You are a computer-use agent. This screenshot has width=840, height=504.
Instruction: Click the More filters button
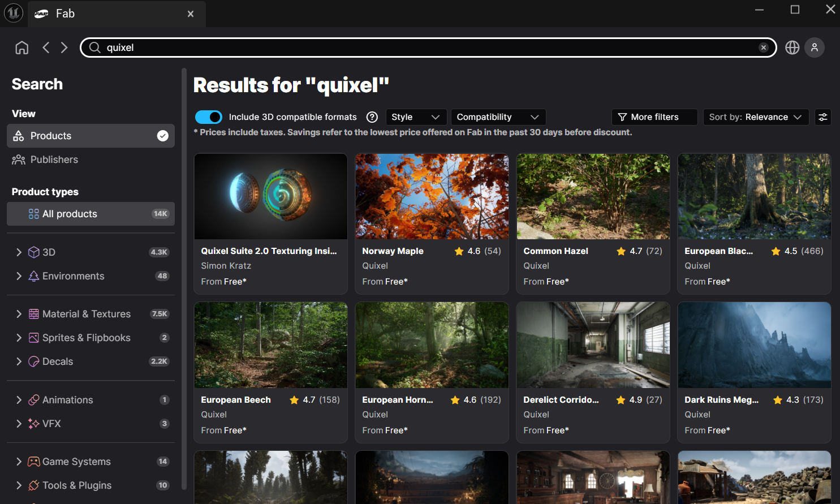coord(654,117)
